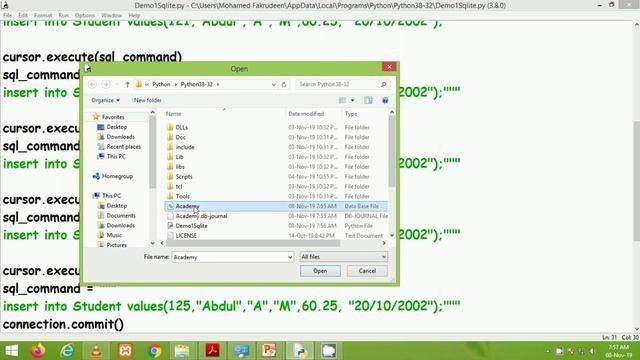640x360 pixels.
Task: Select the Lib folder
Action: pos(179,157)
